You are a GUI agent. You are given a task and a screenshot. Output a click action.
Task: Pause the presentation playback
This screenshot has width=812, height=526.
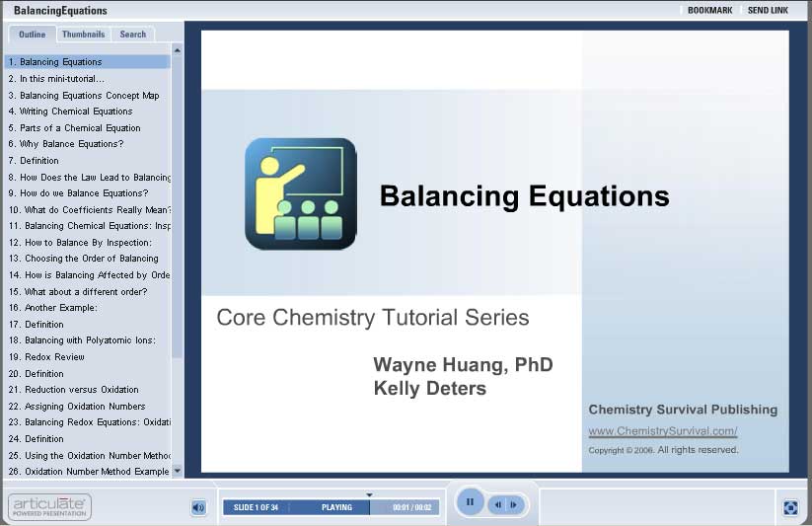click(470, 502)
